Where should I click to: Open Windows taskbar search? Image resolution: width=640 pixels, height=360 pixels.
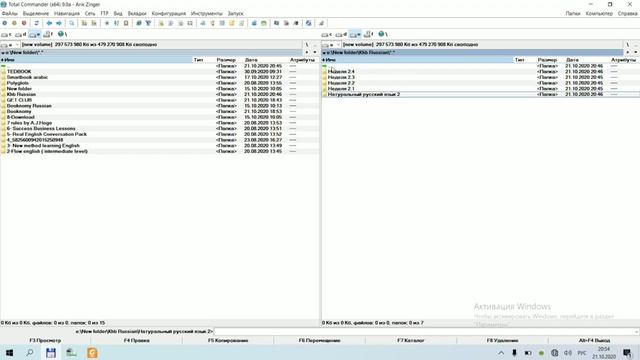[29, 353]
